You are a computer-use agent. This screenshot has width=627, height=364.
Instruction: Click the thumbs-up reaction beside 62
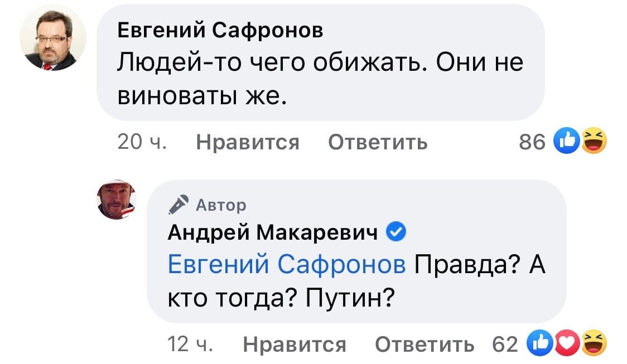tap(540, 343)
